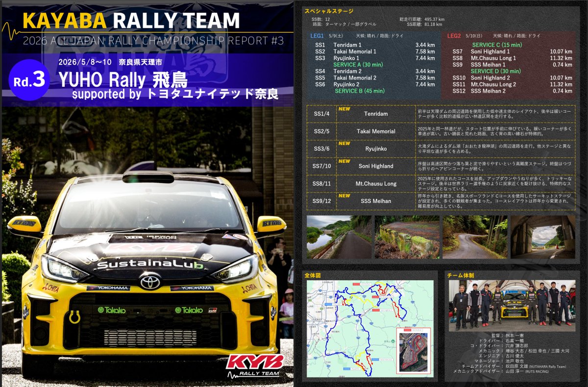Click the SS1 Tenridam 1 row
Viewport: 588px width, 387px height.
pos(375,45)
